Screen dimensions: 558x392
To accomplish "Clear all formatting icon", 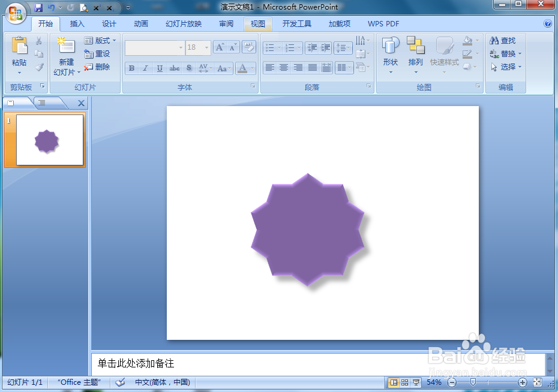I will pyautogui.click(x=249, y=47).
